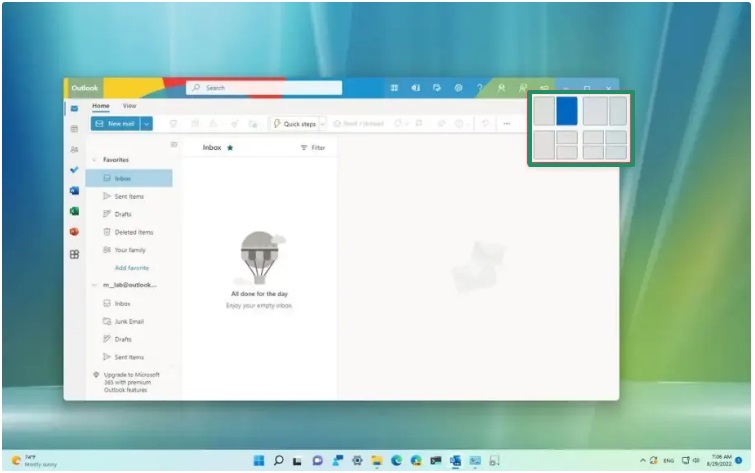Select Drafts under the m_lab@outlook account

click(x=129, y=339)
